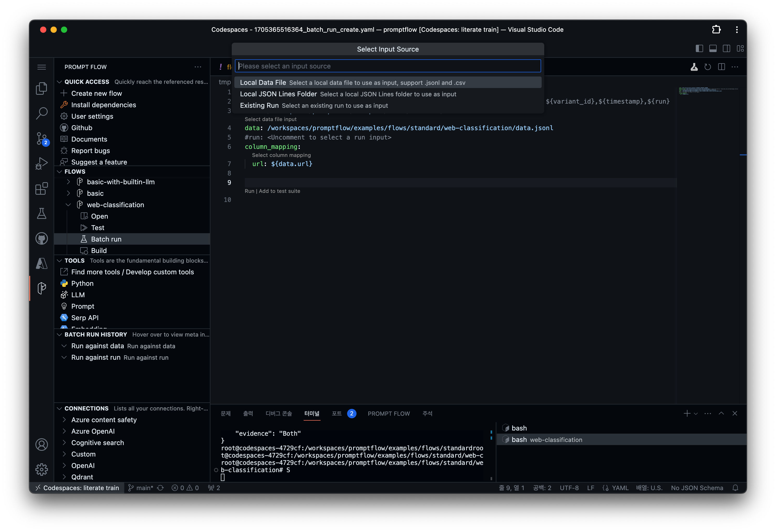Collapse the TOOLS section
776x532 pixels.
(59, 261)
